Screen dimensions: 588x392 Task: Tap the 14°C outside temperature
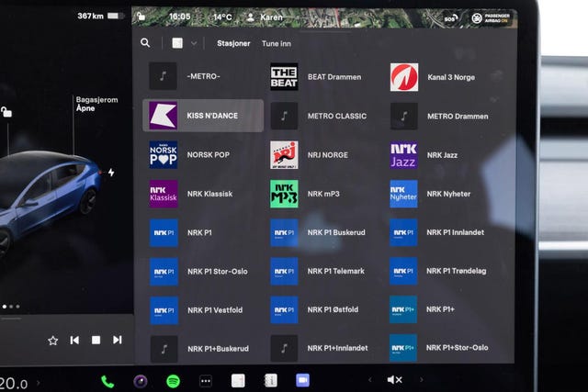point(222,17)
